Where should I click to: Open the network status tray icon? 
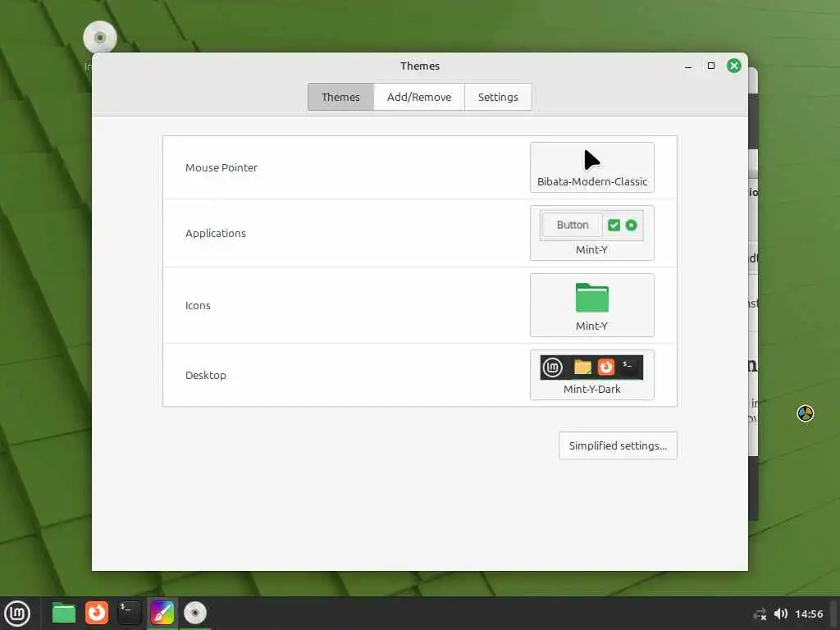click(x=760, y=614)
